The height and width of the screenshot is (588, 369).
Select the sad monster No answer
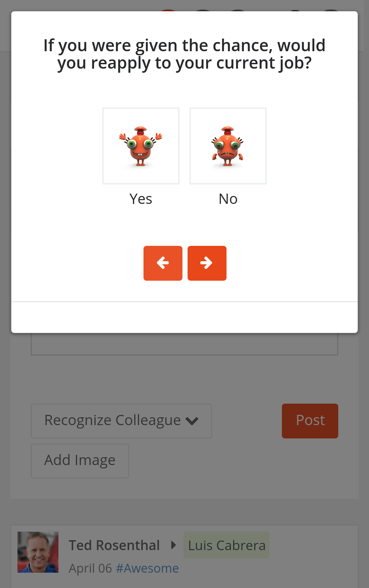click(x=228, y=146)
